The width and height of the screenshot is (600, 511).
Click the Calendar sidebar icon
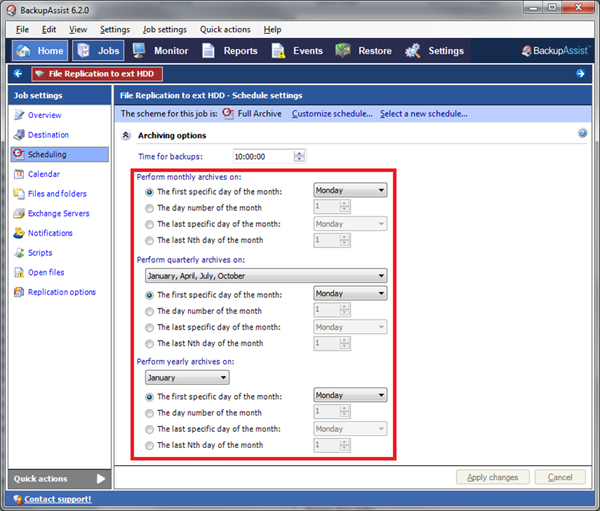(x=19, y=174)
